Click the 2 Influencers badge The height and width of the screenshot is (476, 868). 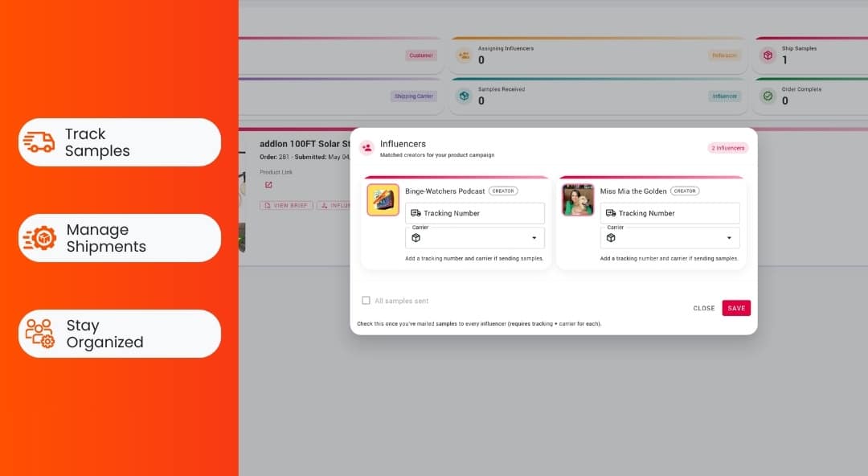point(727,148)
